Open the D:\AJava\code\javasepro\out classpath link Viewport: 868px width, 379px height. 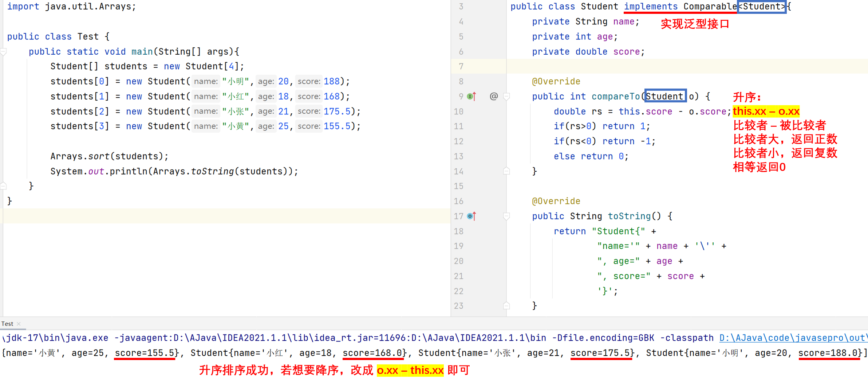click(x=793, y=338)
